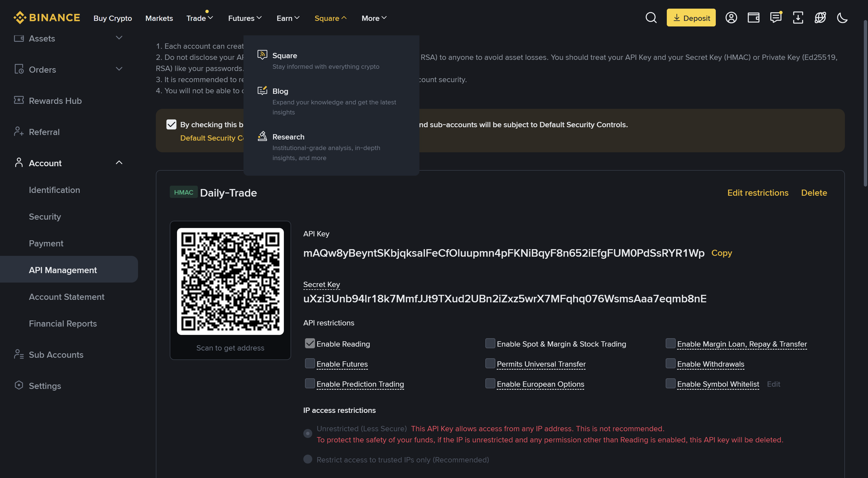Click the Blog pencil icon in dropdown
The width and height of the screenshot is (868, 478).
coord(262,90)
